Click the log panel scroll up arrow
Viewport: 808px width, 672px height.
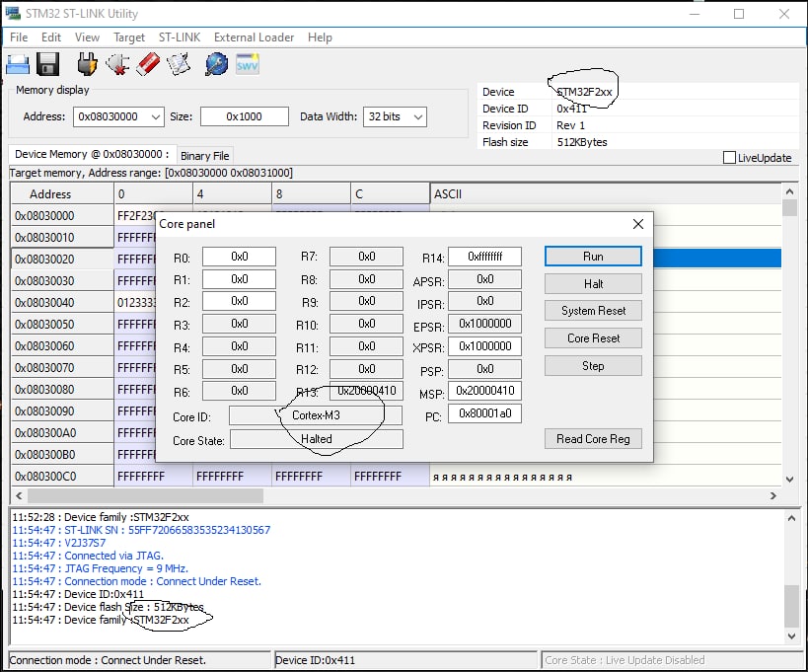pyautogui.click(x=791, y=518)
